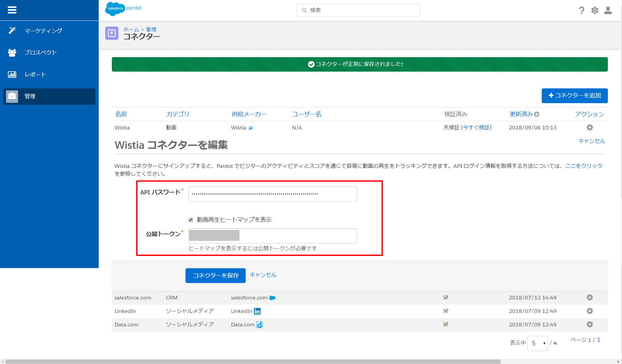The image size is (622, 364).
Task: Open the settings gear in header
Action: click(595, 11)
